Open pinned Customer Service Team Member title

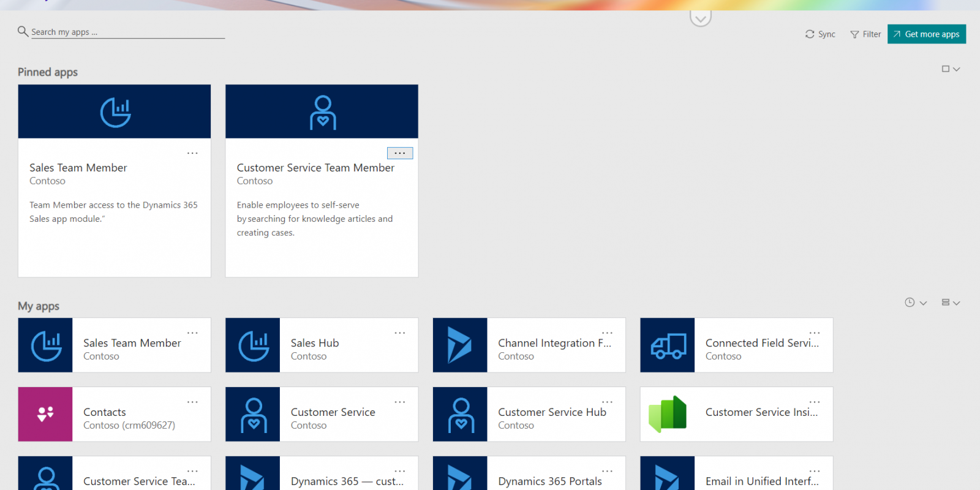315,168
